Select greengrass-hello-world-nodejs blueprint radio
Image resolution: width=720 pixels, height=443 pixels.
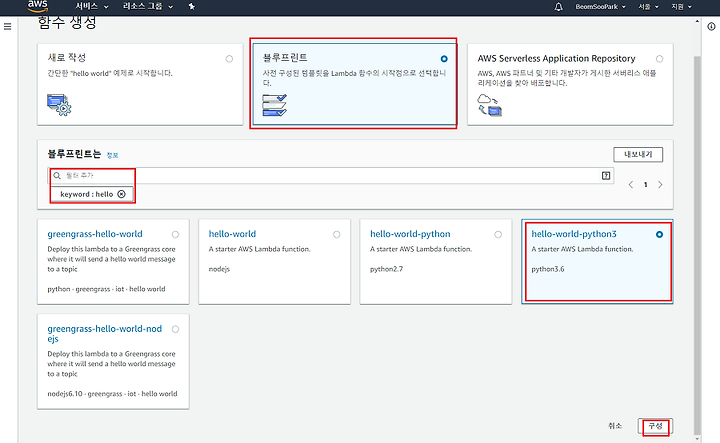coord(175,329)
